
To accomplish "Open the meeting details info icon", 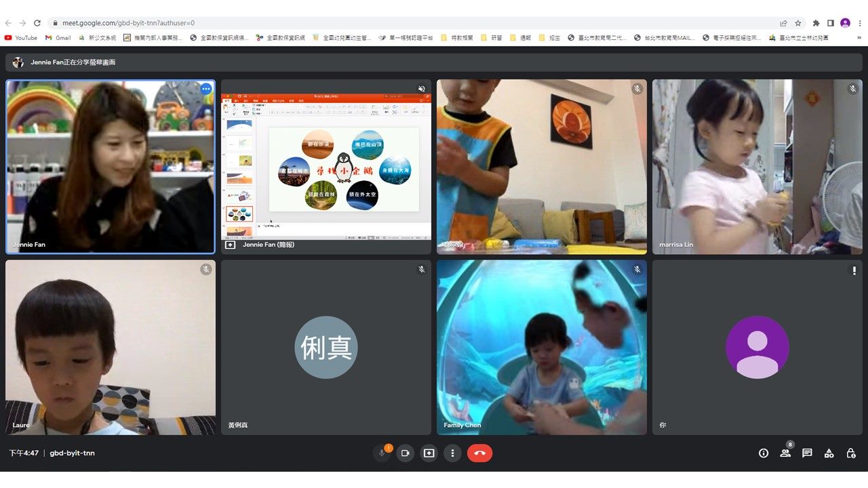I will pyautogui.click(x=764, y=453).
